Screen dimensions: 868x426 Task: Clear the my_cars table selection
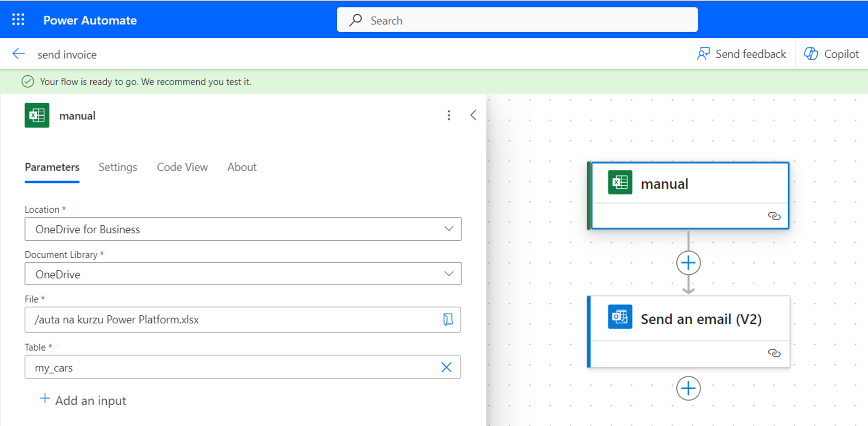click(x=446, y=367)
